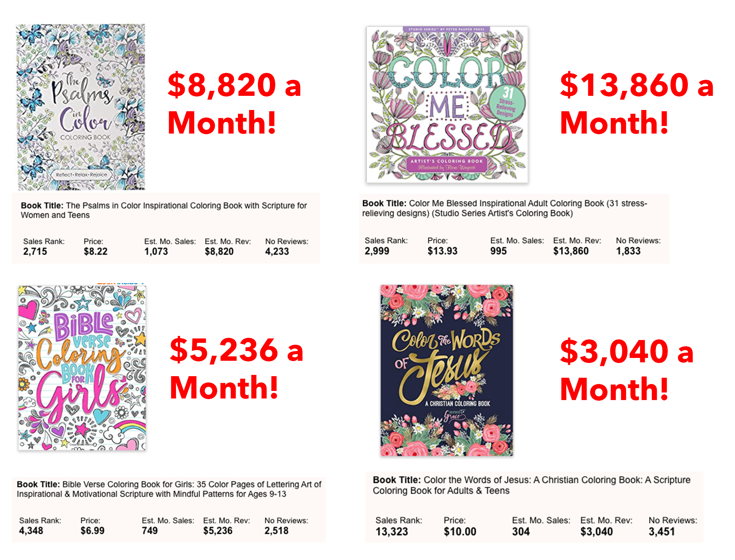Click the Color Me Blessed book cover
The image size is (735, 560).
pyautogui.click(x=447, y=104)
